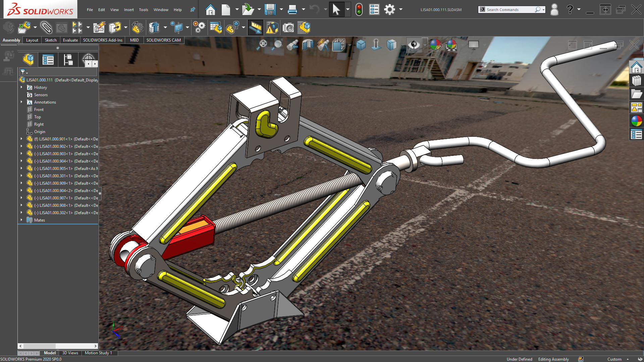
Task: Open the Tools menu
Action: click(x=143, y=10)
